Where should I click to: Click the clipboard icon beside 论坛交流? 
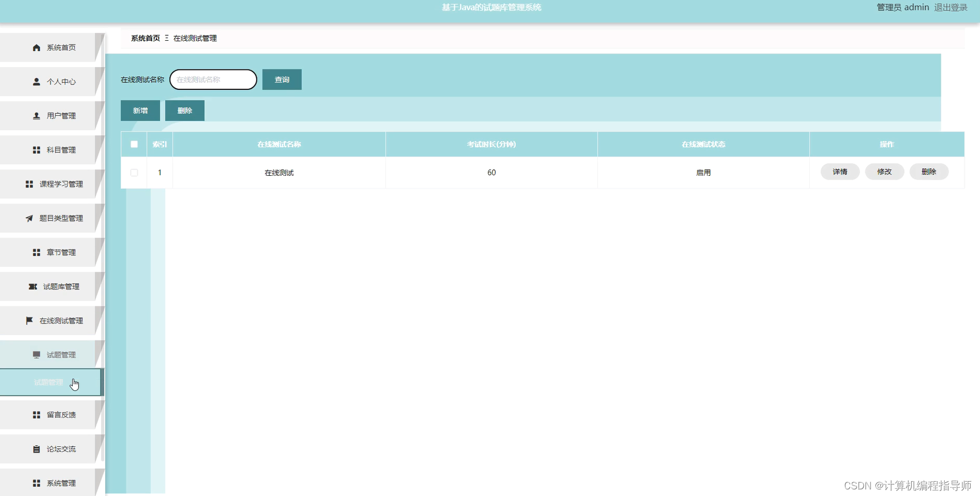(36, 449)
